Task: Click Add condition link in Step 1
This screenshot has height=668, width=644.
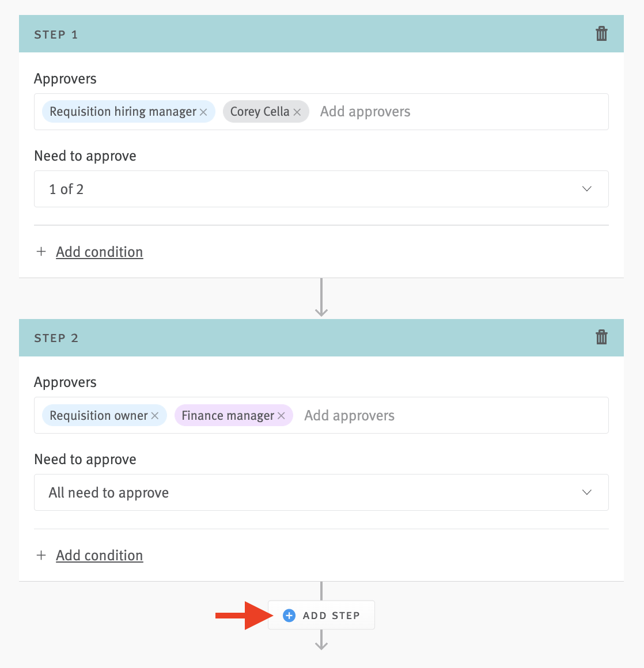Action: pos(99,252)
